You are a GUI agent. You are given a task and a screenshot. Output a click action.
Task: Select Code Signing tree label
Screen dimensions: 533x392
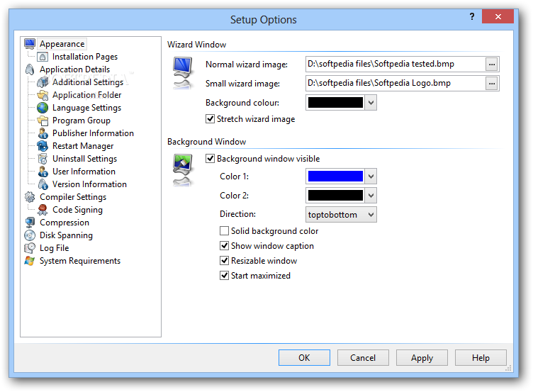click(x=77, y=210)
